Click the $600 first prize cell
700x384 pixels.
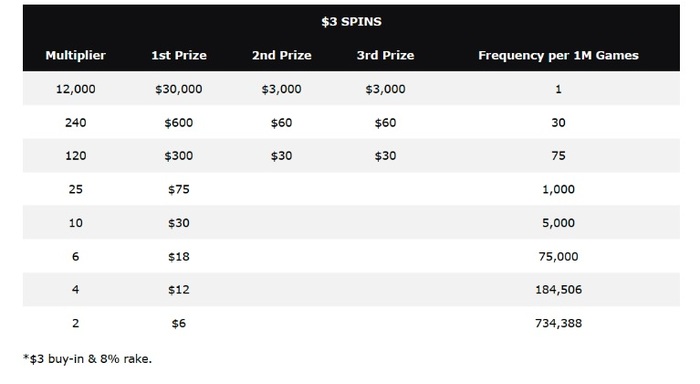(x=179, y=122)
